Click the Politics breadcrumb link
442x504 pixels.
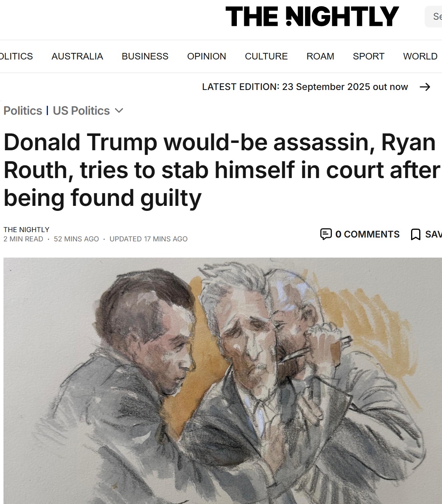coord(23,111)
